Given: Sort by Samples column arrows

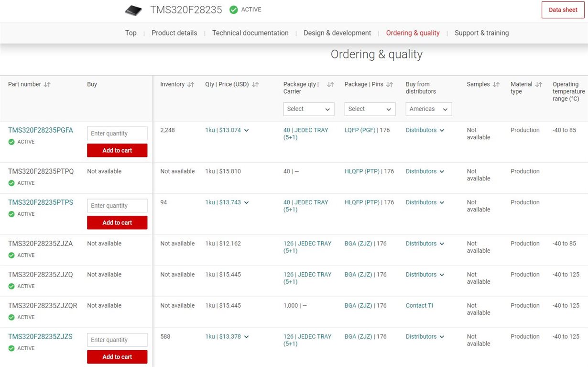Looking at the screenshot, I should [496, 84].
